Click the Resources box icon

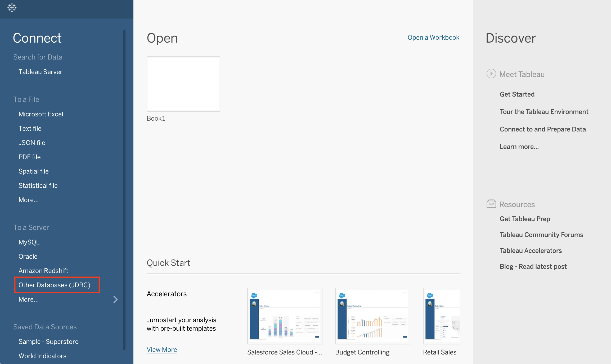point(491,204)
